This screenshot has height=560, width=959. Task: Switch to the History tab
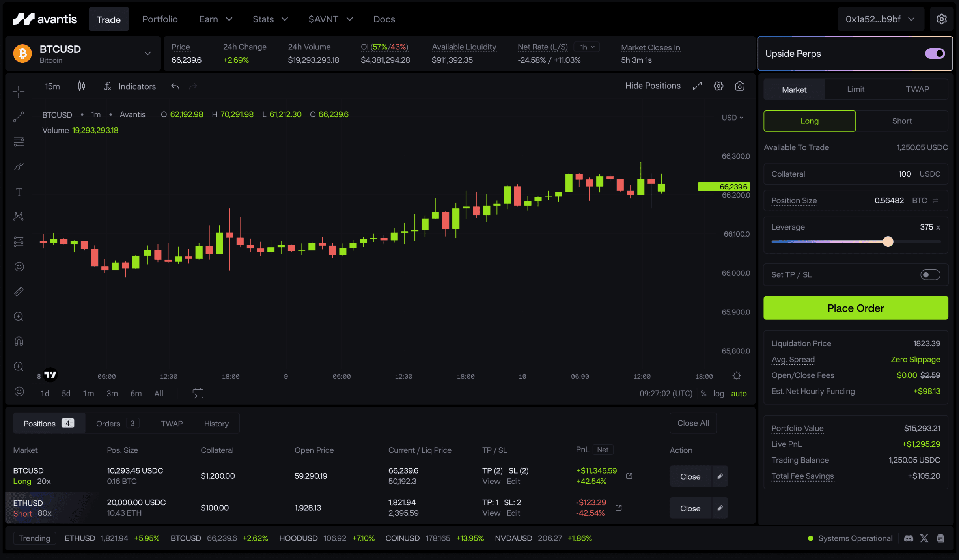click(216, 424)
